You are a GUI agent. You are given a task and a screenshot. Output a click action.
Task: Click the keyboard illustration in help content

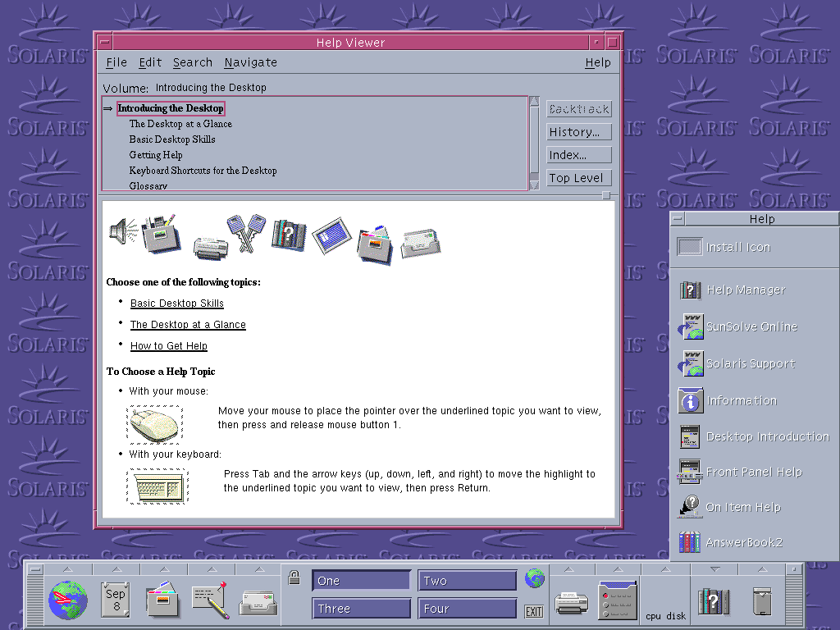[x=157, y=486]
